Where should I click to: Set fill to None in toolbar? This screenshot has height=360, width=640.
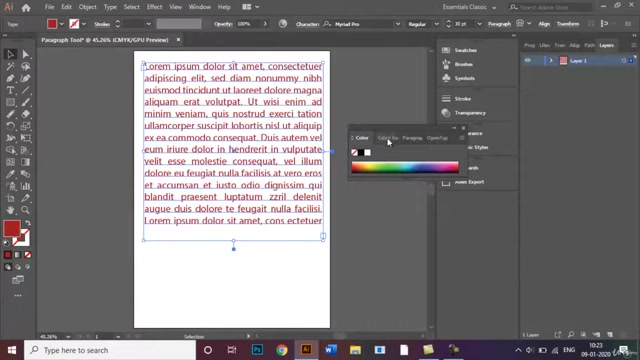[28, 255]
